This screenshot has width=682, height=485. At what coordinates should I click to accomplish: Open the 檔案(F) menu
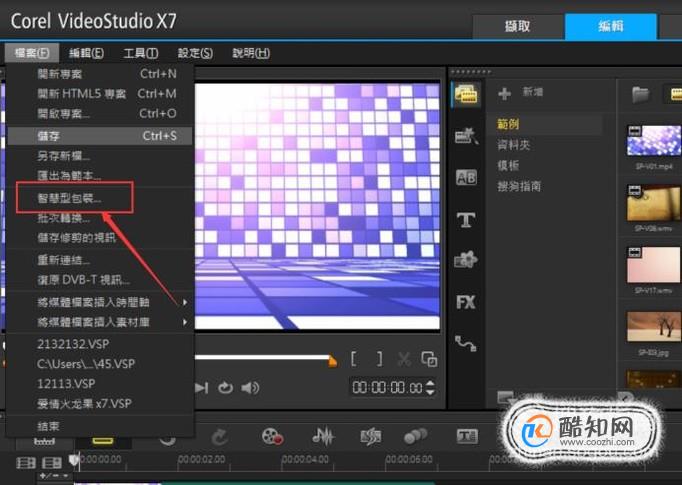(x=31, y=53)
